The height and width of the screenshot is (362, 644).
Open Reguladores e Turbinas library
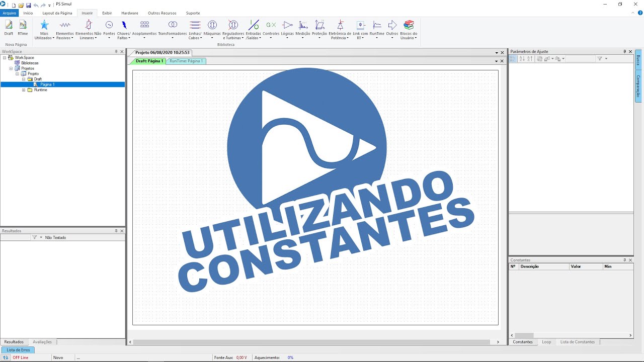click(233, 30)
